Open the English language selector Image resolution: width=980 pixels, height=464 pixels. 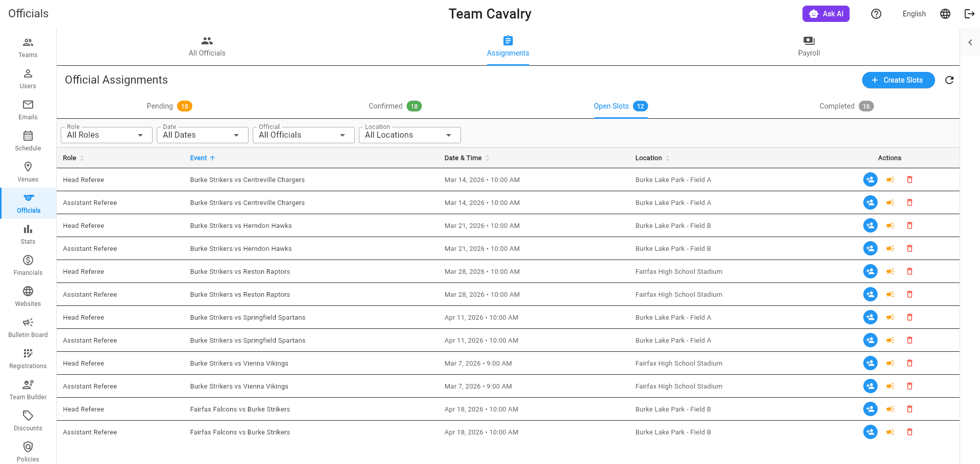[914, 14]
